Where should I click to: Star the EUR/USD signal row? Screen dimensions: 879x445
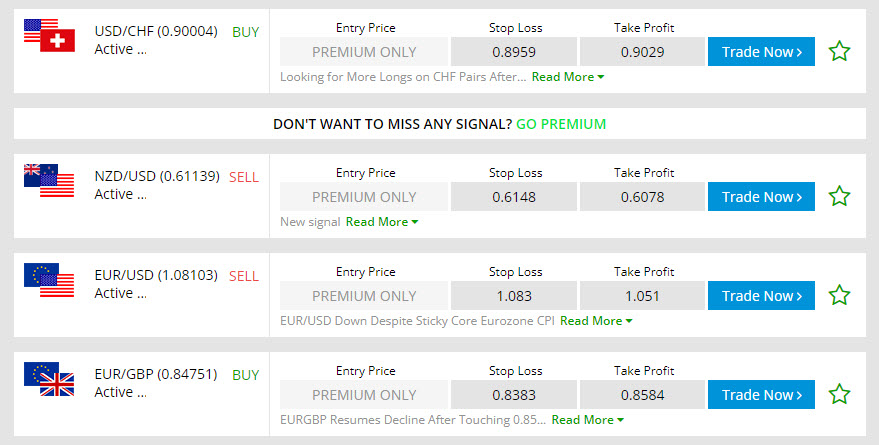point(839,295)
